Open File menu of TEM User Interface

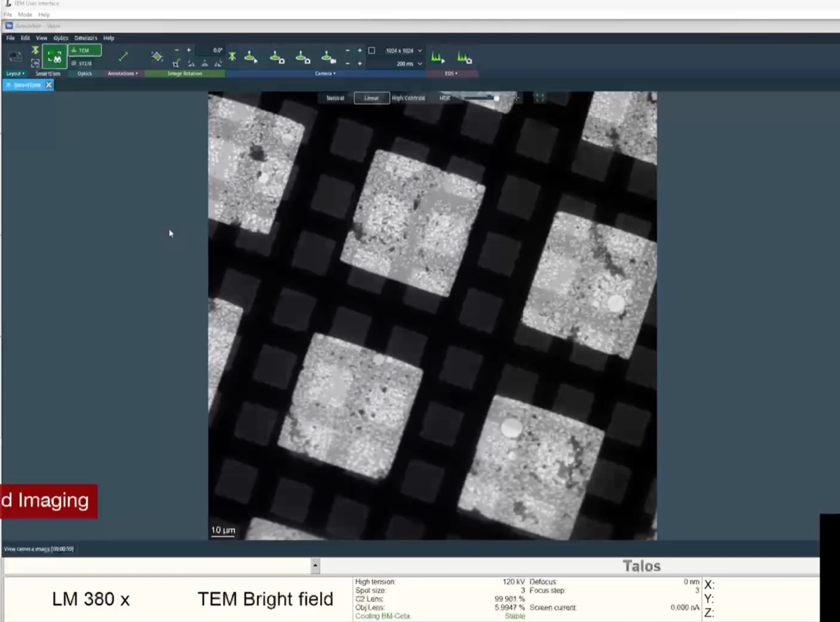click(x=8, y=14)
